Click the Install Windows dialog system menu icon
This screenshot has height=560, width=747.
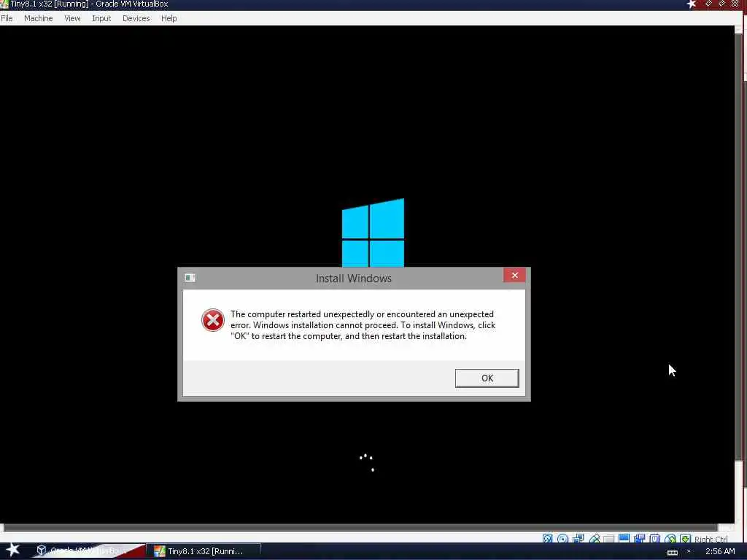pos(190,278)
